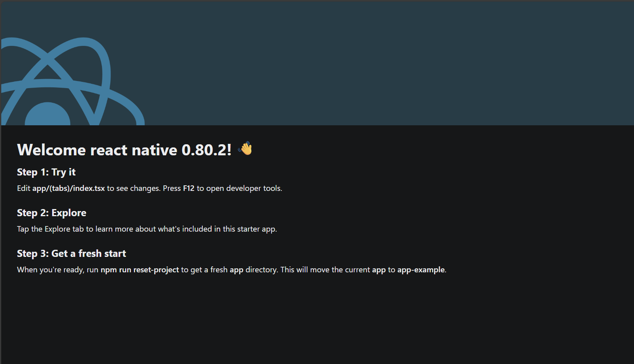
Task: Click the 'app/(tabs)/index.tsx' file path text
Action: [x=68, y=188]
